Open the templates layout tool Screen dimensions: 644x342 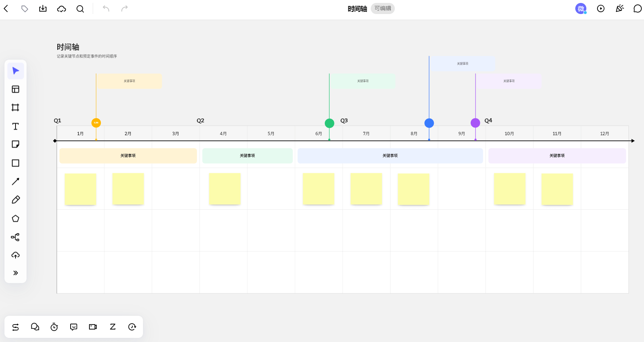click(x=16, y=89)
